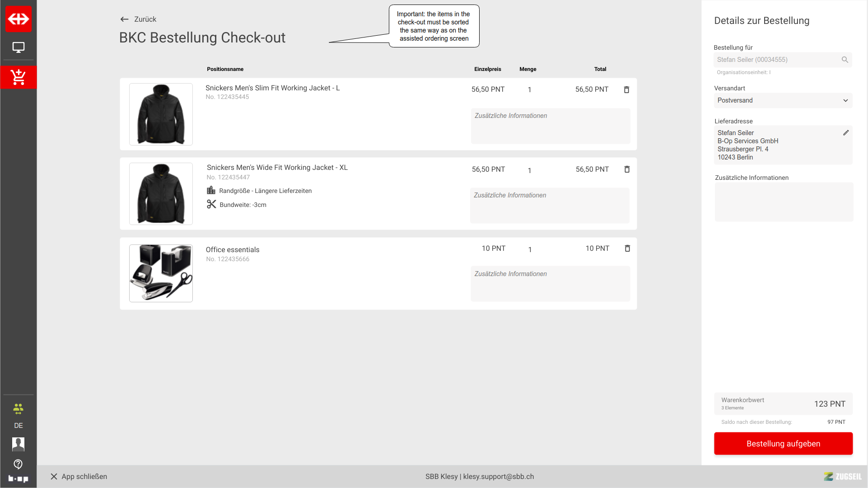Click the Office essentials product thumbnail
Viewport: 868px width, 488px height.
[x=161, y=273]
